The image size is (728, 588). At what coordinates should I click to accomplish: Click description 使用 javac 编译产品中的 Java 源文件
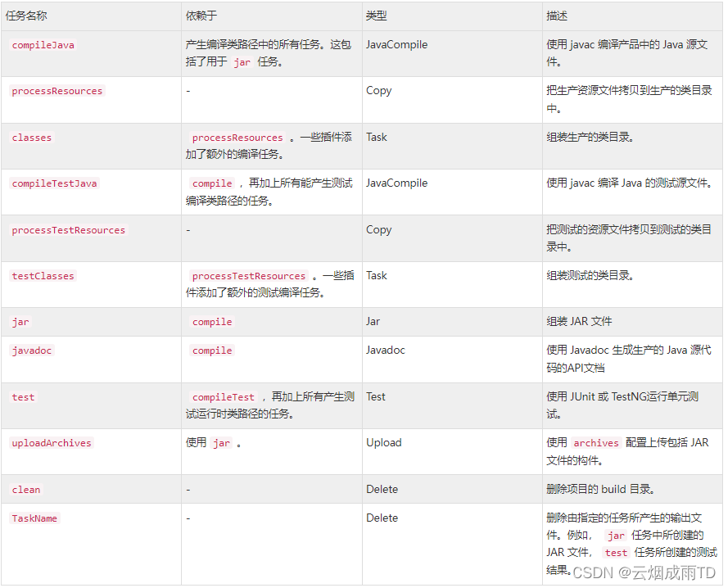pos(626,53)
